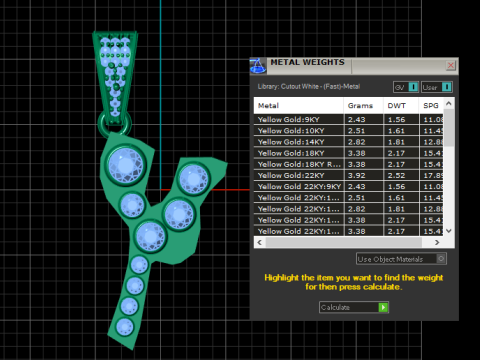
Task: Click the 2.52 DWT value cell
Action: [x=401, y=175]
